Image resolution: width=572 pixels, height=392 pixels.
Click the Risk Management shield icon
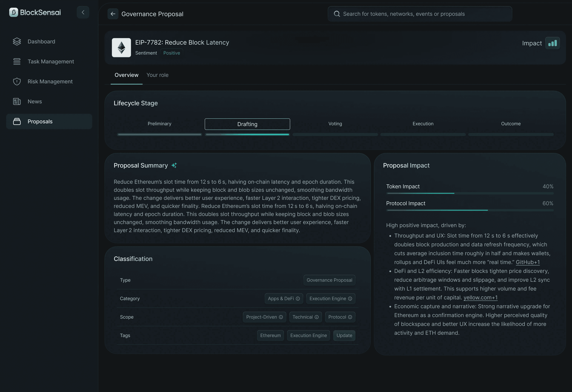coord(17,81)
